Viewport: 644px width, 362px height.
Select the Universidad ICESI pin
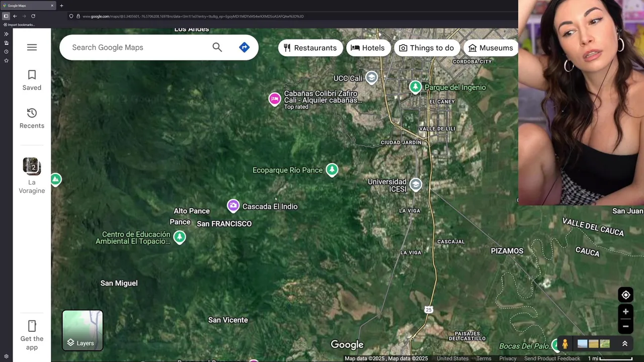[x=416, y=185]
